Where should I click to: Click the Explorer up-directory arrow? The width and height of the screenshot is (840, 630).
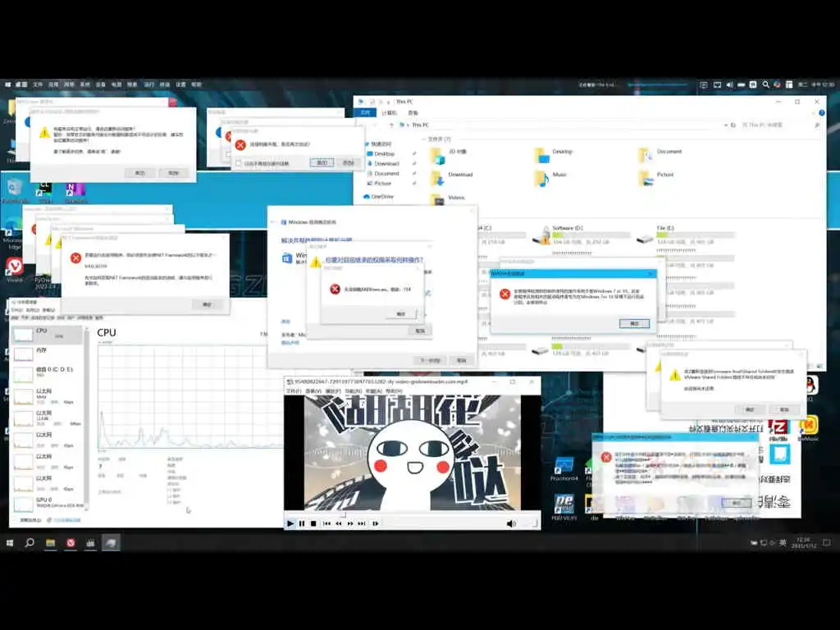[x=391, y=125]
